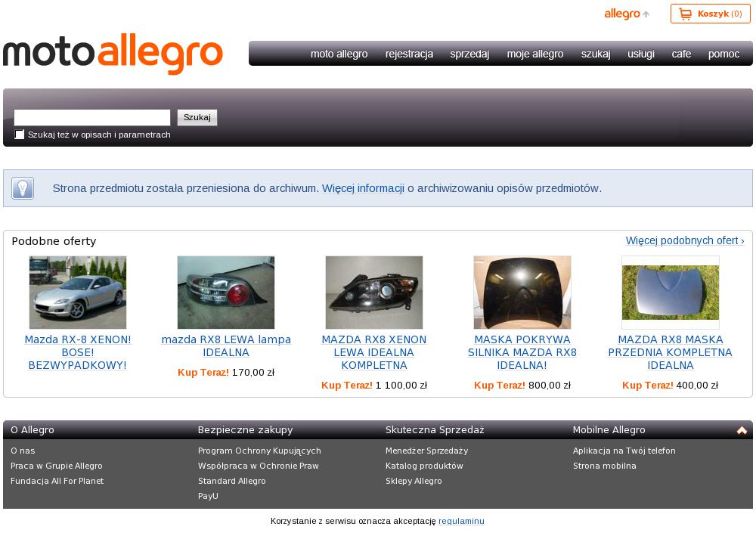Open the 'szukaj' menu item in navbar
Viewport: 756px width, 536px height.
[596, 54]
